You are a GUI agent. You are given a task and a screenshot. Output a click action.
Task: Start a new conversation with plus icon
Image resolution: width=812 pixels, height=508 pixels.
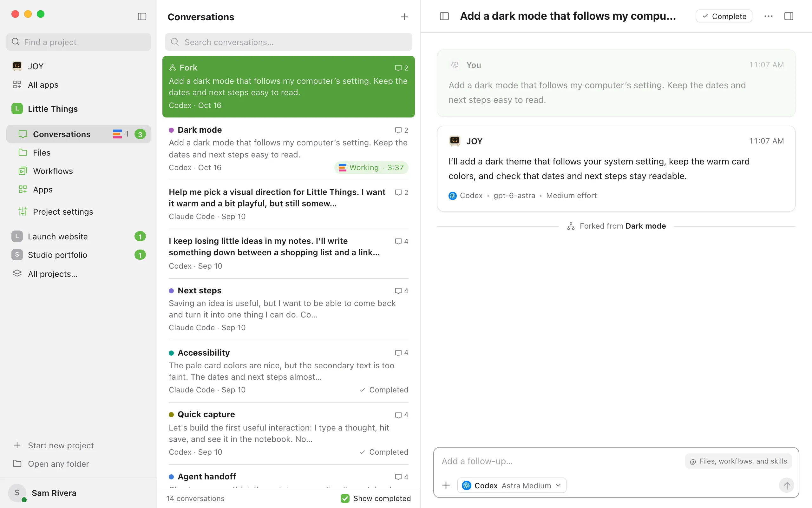pyautogui.click(x=404, y=17)
